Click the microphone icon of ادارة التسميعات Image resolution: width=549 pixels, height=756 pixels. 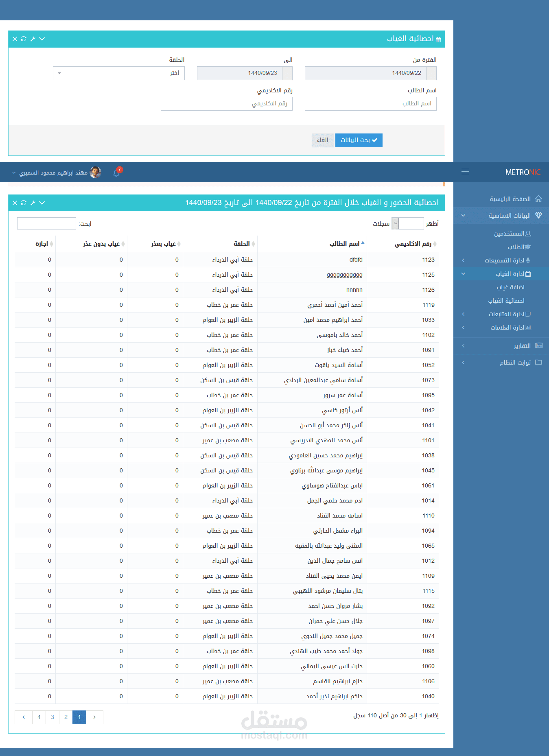click(528, 260)
